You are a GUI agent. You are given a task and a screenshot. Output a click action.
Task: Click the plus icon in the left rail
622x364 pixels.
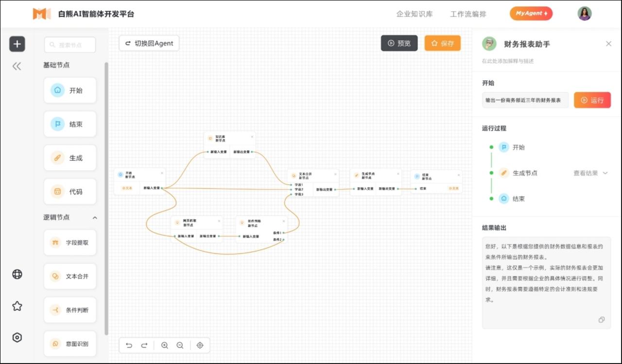pos(17,44)
